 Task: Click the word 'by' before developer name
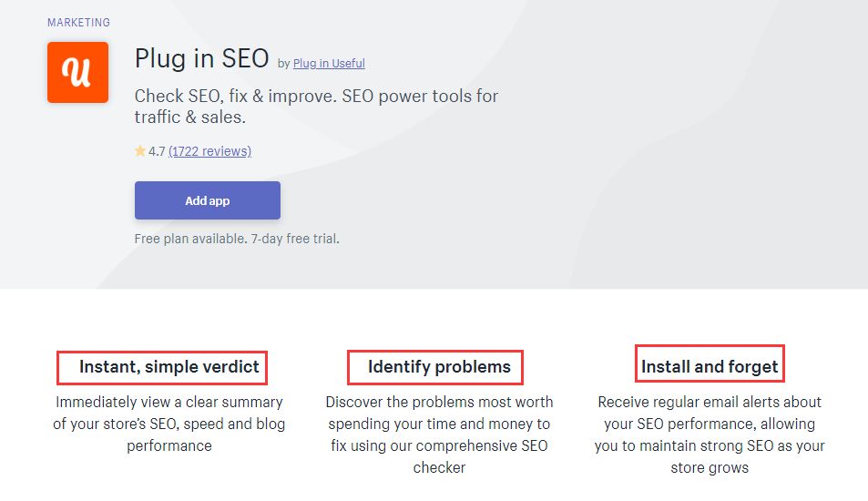pyautogui.click(x=283, y=64)
